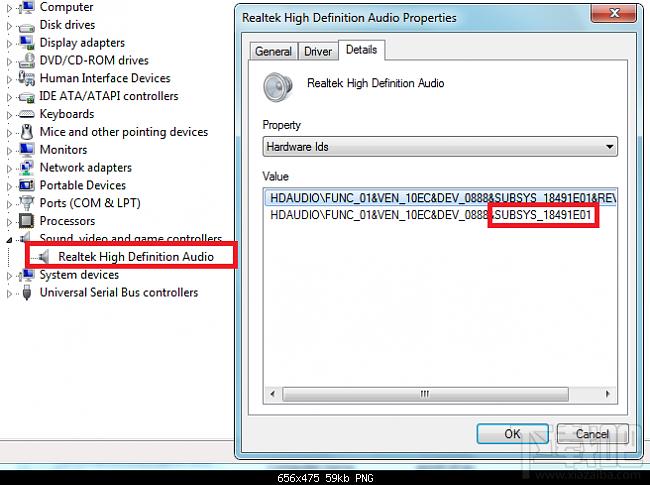The image size is (650, 485).
Task: Click the Portable Devices icon
Action: coord(27,185)
